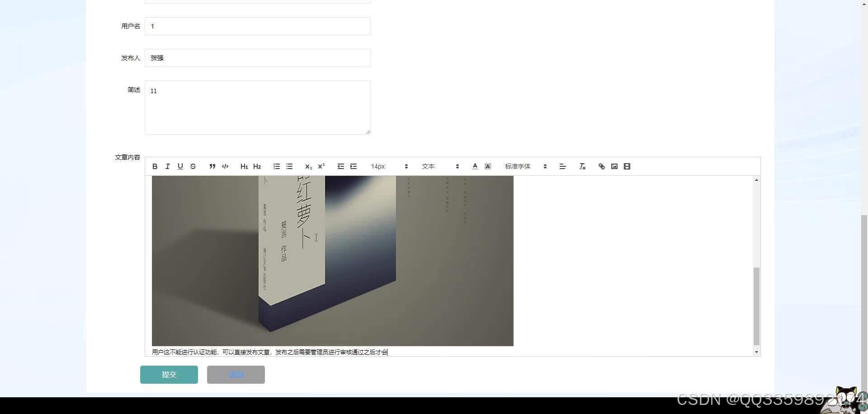Insert a hyperlink
The height and width of the screenshot is (414, 868).
[602, 166]
